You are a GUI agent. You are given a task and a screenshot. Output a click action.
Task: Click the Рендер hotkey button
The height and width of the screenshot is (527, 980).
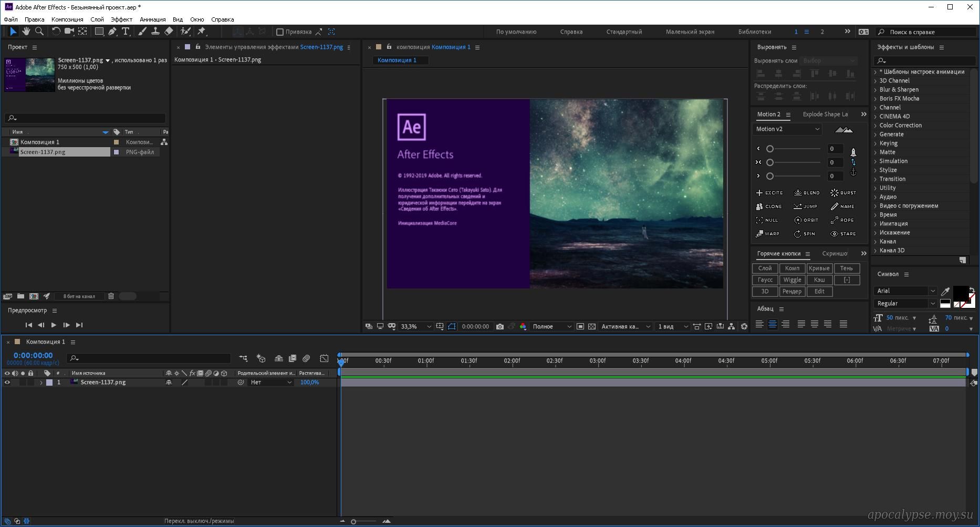click(792, 292)
